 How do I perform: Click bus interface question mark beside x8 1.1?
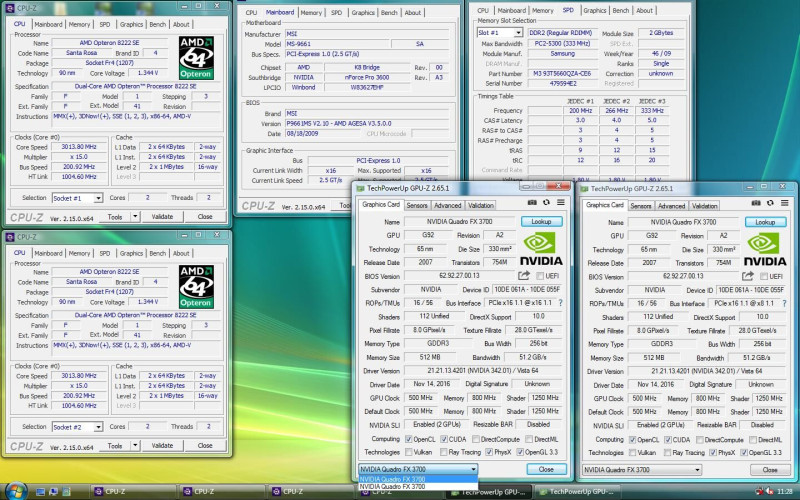pos(785,303)
